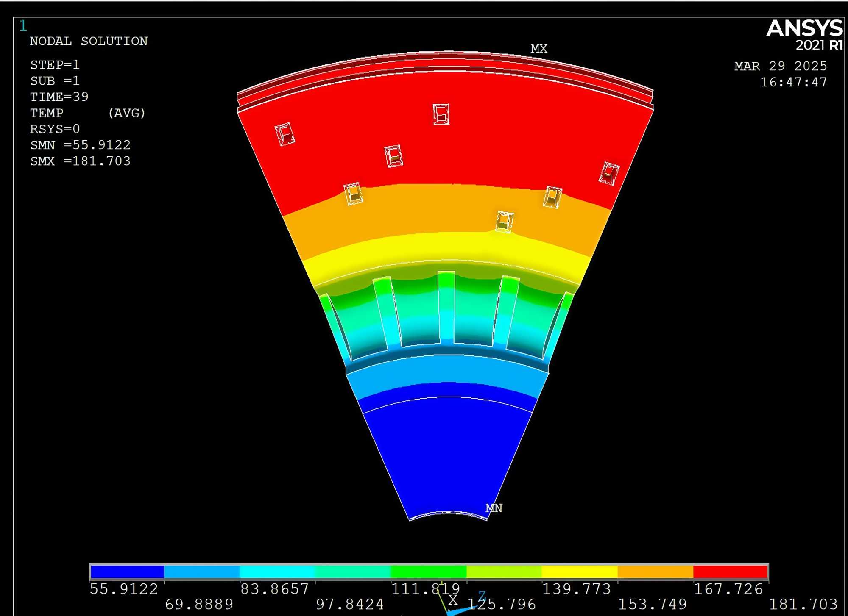Image resolution: width=848 pixels, height=616 pixels.
Task: Click the 125.796 legend value
Action: [x=502, y=604]
